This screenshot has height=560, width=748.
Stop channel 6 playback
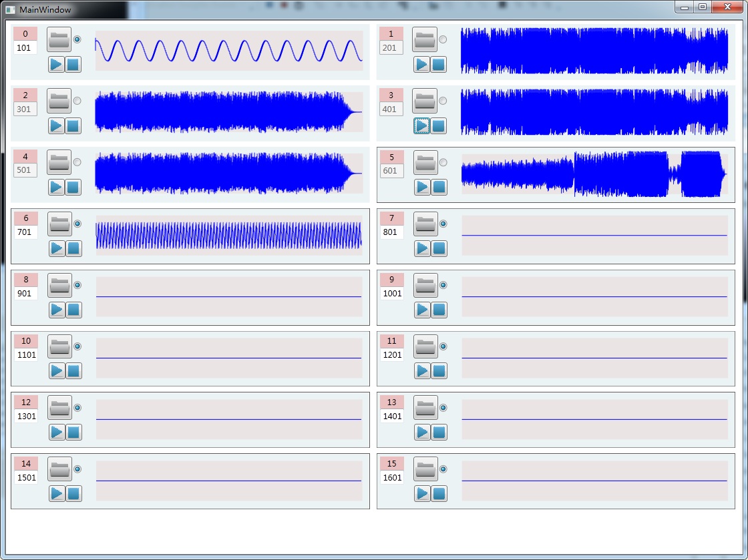(x=73, y=248)
